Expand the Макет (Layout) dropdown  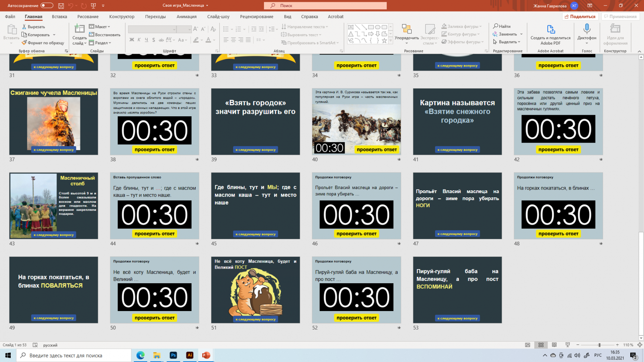100,27
